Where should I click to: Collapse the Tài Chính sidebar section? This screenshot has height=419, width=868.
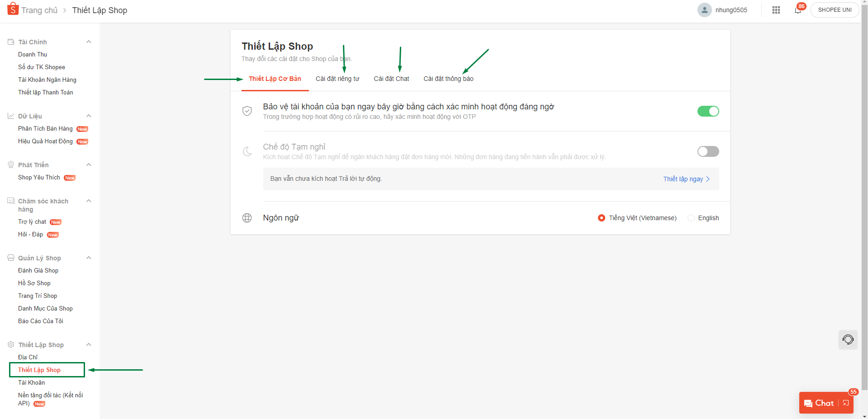[x=89, y=42]
